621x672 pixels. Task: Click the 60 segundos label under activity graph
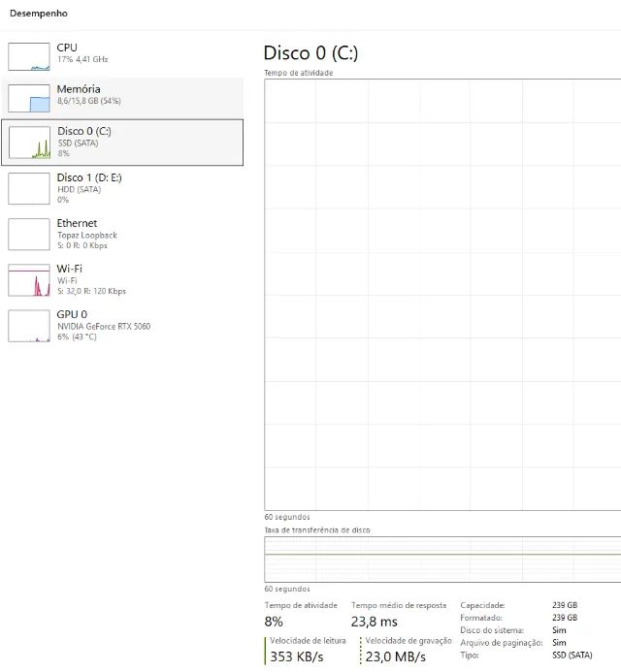pyautogui.click(x=287, y=517)
